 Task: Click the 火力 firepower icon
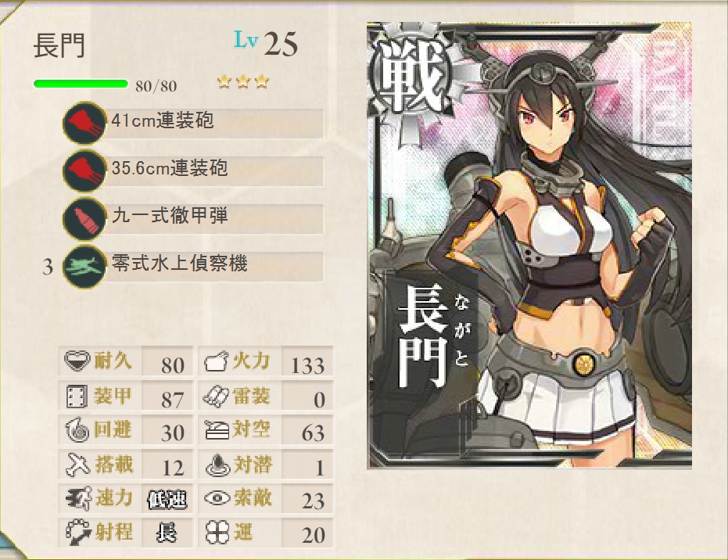(217, 361)
